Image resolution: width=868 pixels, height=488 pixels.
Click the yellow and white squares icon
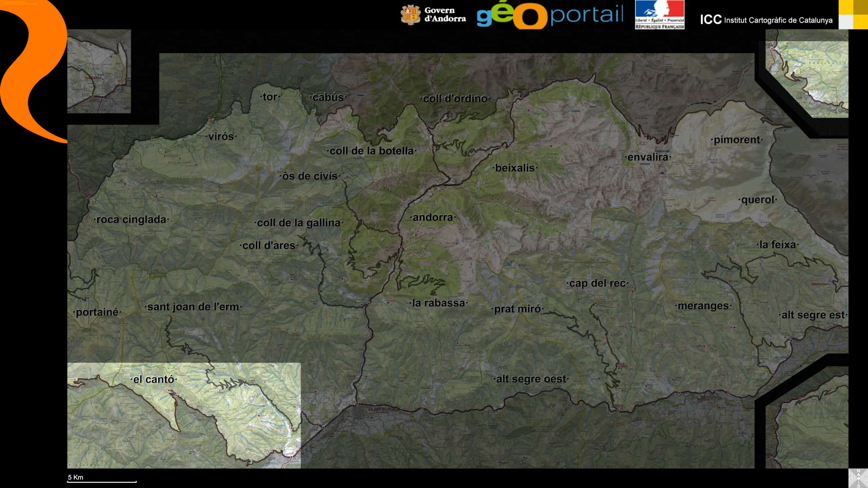(x=853, y=15)
